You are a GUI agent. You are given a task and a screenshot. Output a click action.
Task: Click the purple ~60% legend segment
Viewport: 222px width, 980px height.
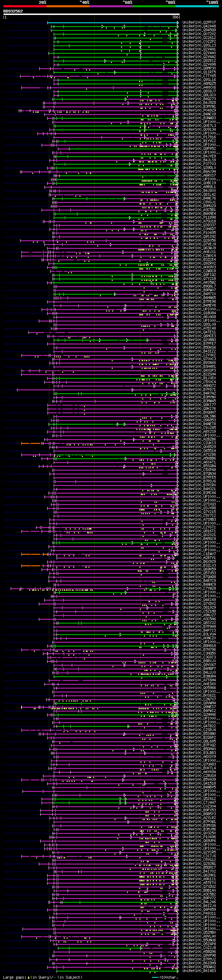coord(111,6)
